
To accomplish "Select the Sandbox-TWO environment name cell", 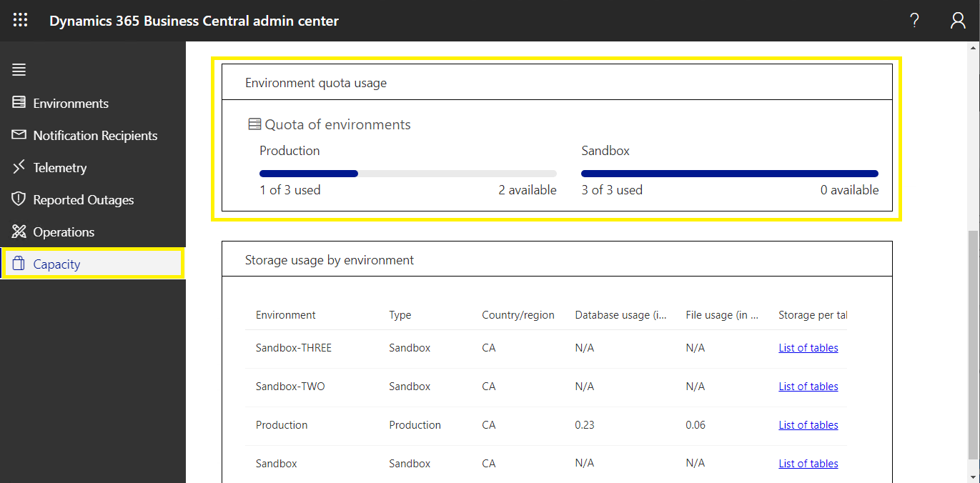I will point(290,387).
